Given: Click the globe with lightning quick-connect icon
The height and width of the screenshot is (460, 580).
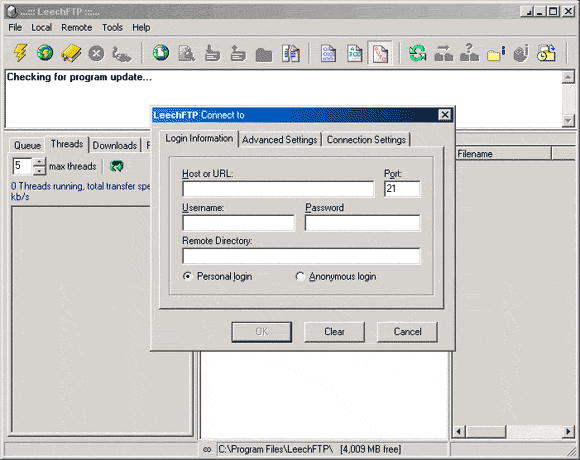Looking at the screenshot, I should click(x=45, y=53).
